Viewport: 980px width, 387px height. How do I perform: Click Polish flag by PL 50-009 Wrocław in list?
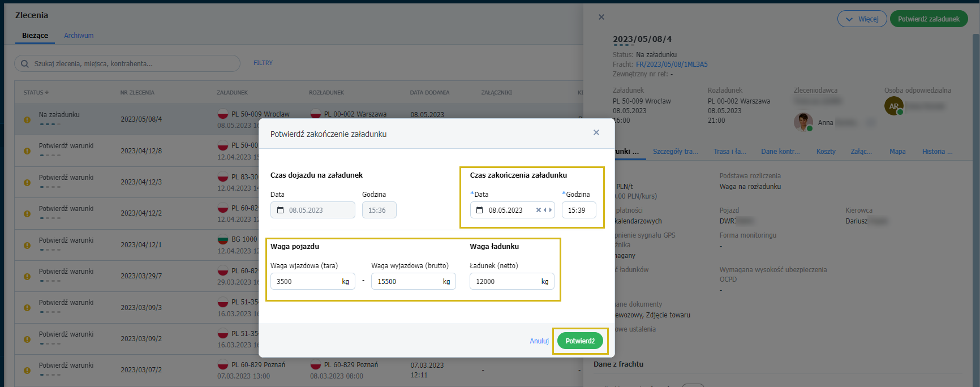coord(223,114)
